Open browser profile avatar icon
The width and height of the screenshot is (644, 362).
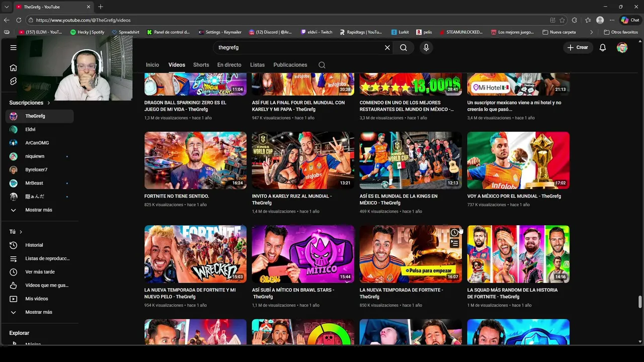click(600, 20)
